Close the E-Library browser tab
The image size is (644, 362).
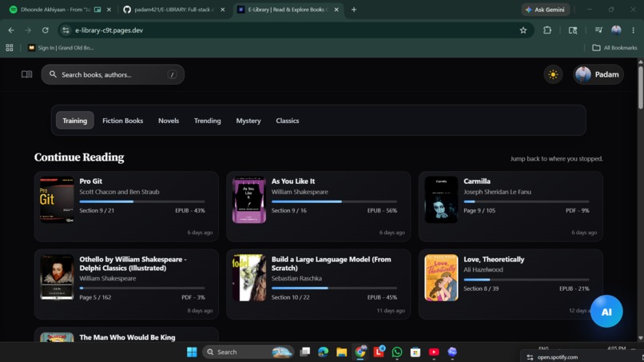[336, 10]
